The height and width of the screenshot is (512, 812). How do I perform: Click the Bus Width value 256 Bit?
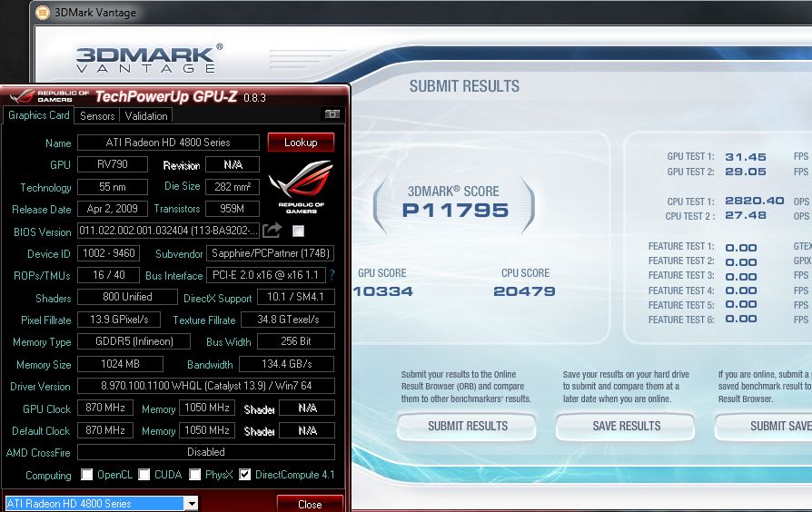coord(296,341)
